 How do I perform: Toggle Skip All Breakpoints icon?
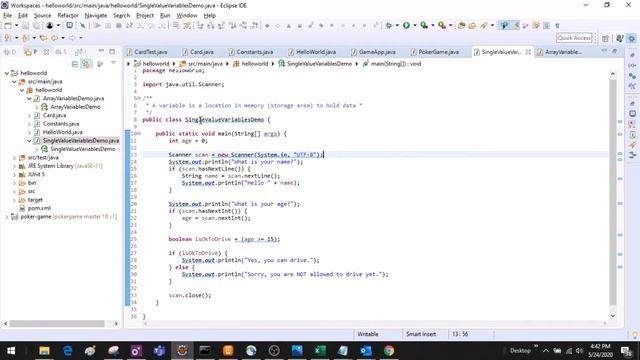[x=83, y=25]
